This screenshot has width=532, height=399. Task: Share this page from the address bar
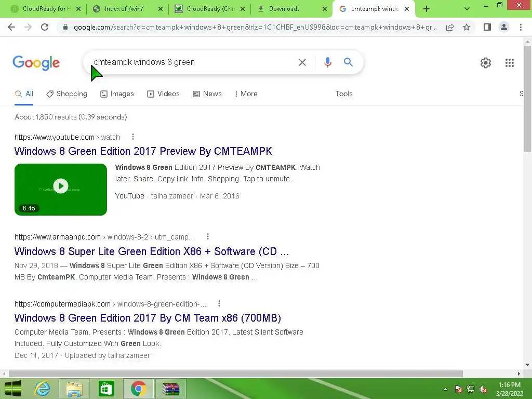[450, 27]
